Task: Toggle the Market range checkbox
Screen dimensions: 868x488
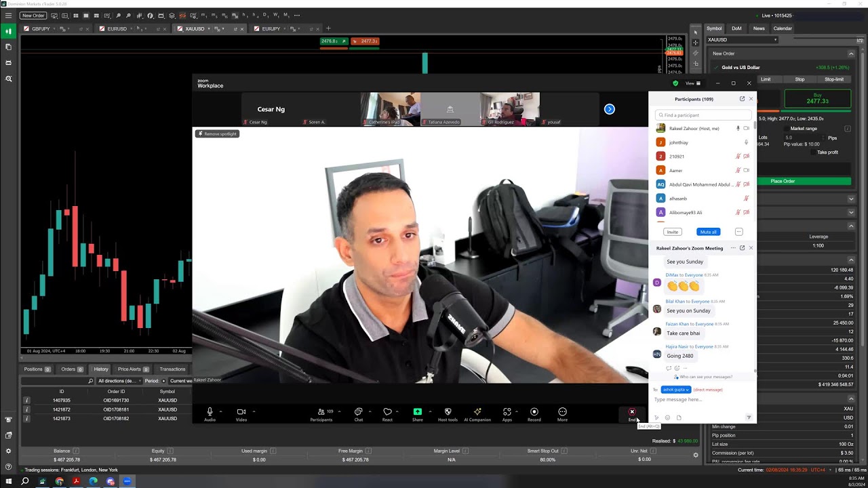Action: click(787, 129)
